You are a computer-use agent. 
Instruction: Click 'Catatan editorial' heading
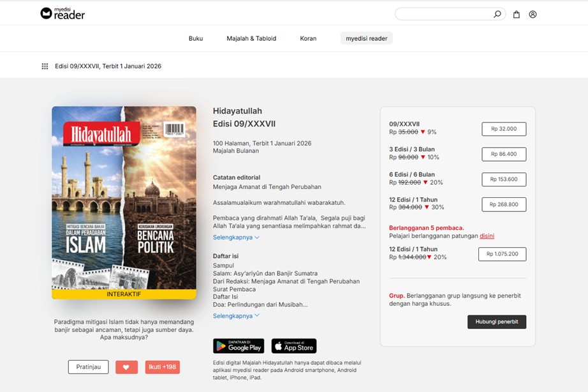coord(237,177)
